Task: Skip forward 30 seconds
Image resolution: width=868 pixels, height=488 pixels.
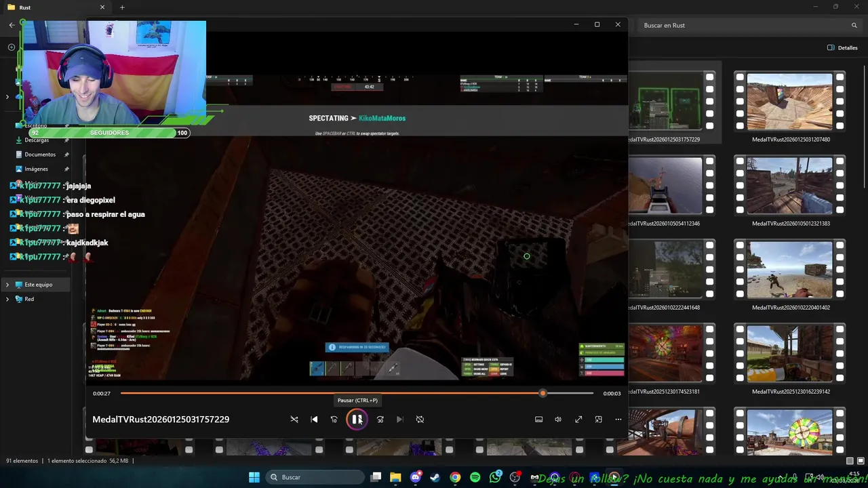Action: pos(380,420)
